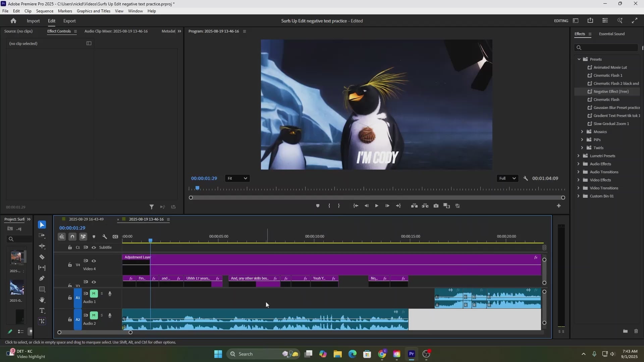Toggle lock on Audio 2 track
The width and height of the screenshot is (644, 362).
70,319
